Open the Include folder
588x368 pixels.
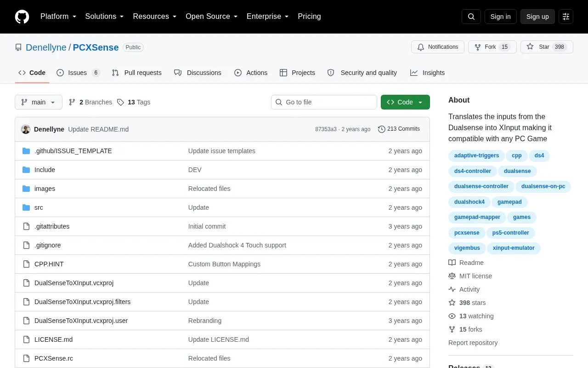pos(45,170)
